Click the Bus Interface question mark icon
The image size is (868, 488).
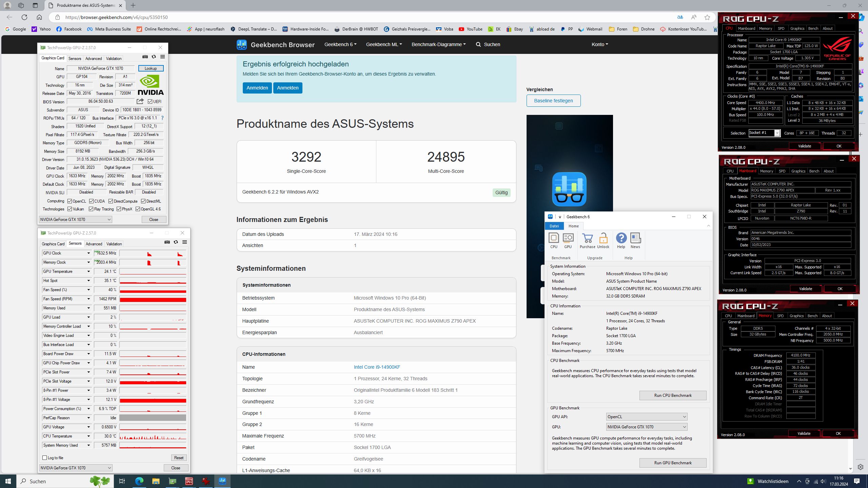pos(162,118)
